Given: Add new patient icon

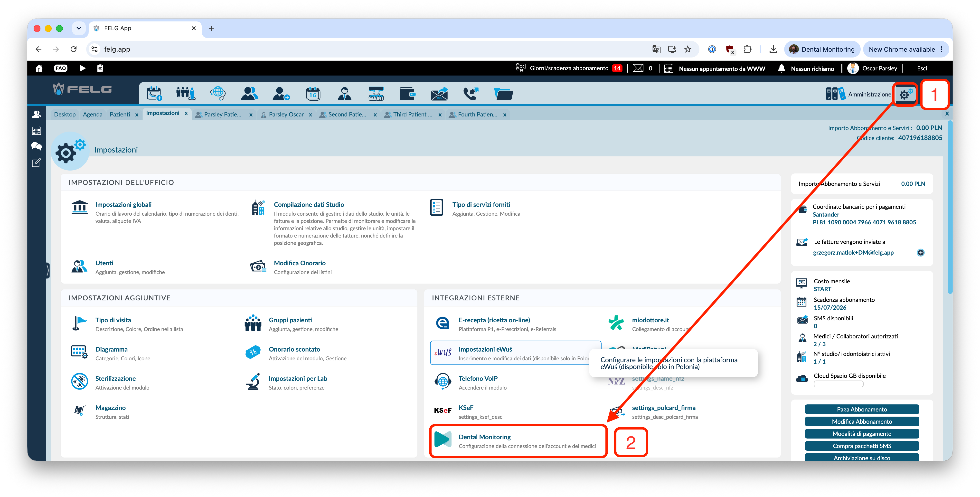Looking at the screenshot, I should (x=281, y=93).
